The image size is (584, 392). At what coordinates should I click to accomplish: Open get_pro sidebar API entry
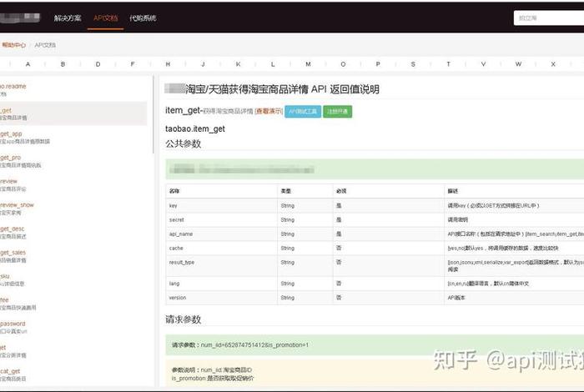(10, 158)
